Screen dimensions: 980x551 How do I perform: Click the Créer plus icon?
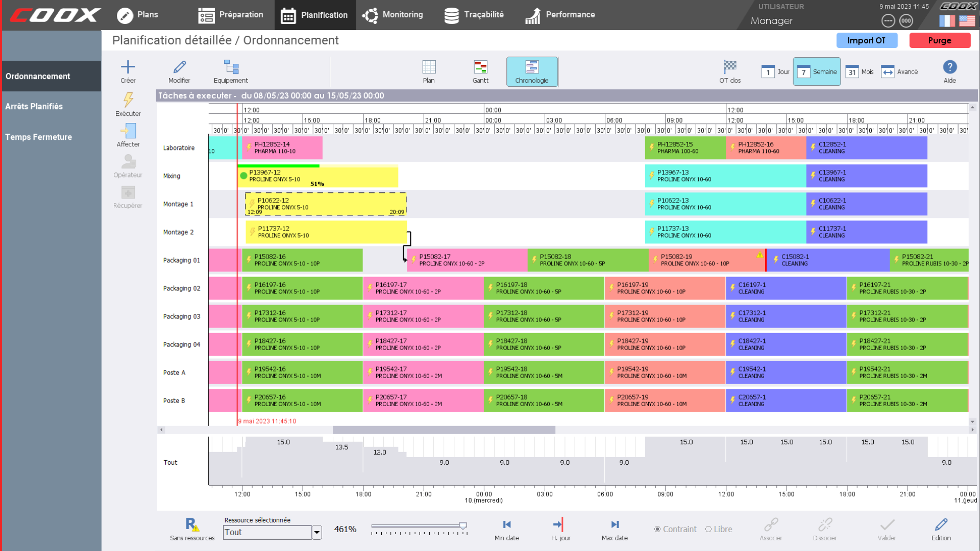coord(128,67)
